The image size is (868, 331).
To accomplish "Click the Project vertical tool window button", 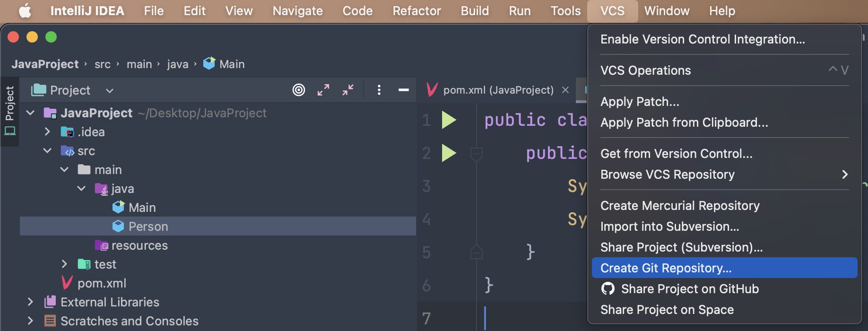I will 9,111.
